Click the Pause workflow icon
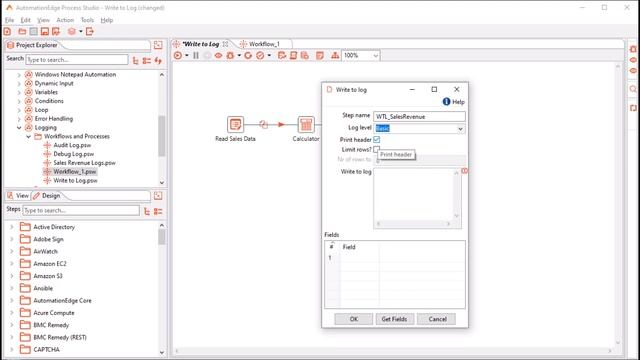640x360 pixels. (196, 56)
